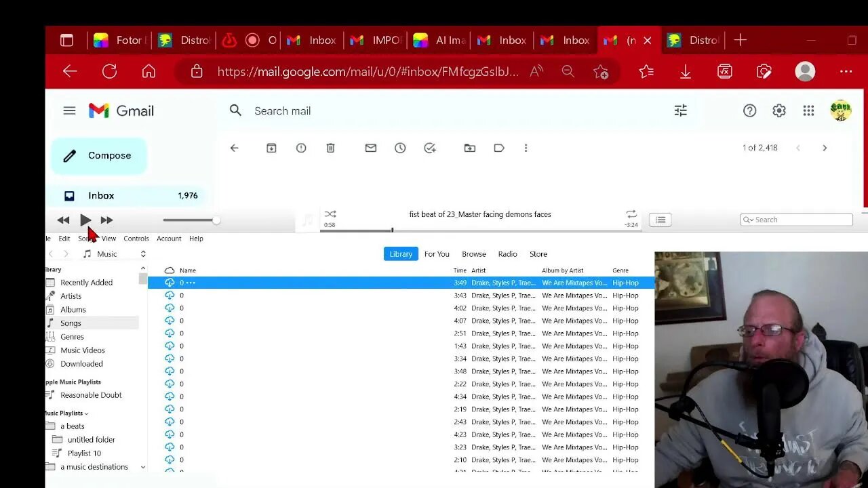Delete the email with trash icon
868x488 pixels.
coord(330,148)
